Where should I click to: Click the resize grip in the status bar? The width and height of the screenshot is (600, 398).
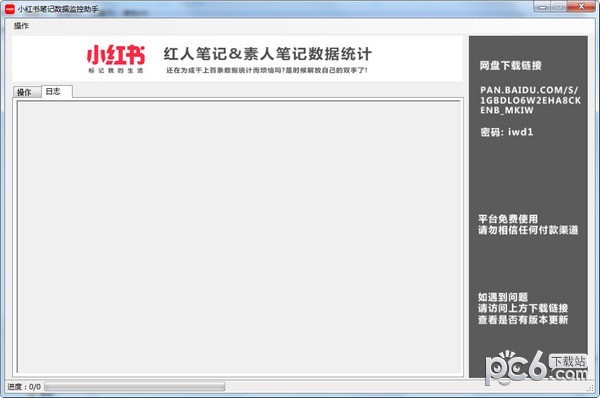(590, 388)
